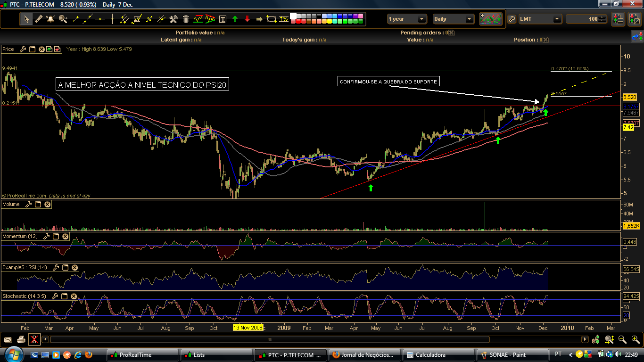Image resolution: width=644 pixels, height=362 pixels.
Task: Click the zoom out magnifier at bottom right
Action: [622, 339]
